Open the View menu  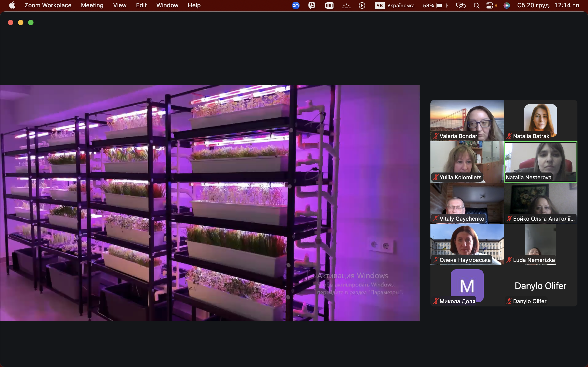119,5
